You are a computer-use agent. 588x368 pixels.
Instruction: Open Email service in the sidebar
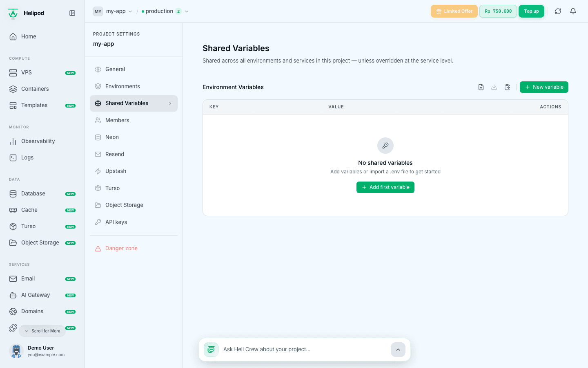[x=42, y=278]
